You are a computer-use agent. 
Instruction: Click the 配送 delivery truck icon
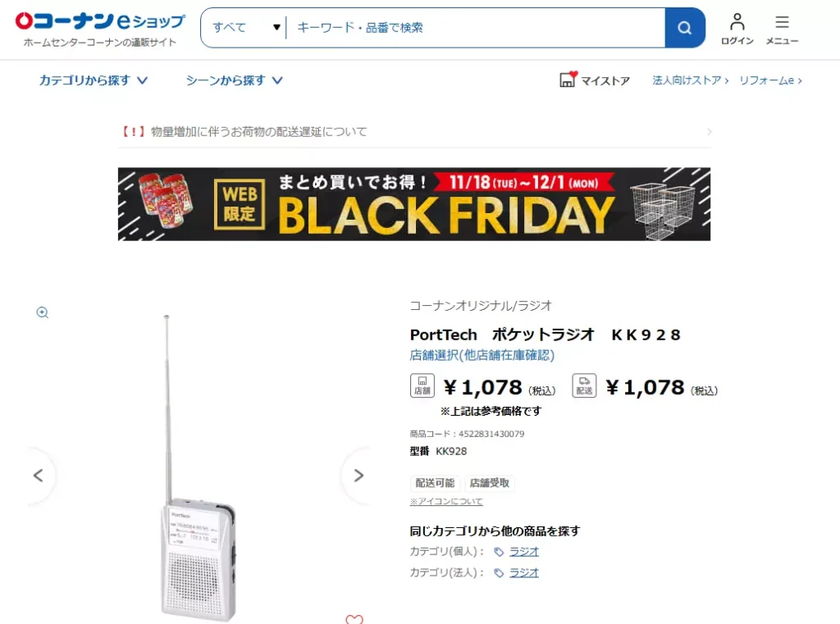(x=584, y=385)
